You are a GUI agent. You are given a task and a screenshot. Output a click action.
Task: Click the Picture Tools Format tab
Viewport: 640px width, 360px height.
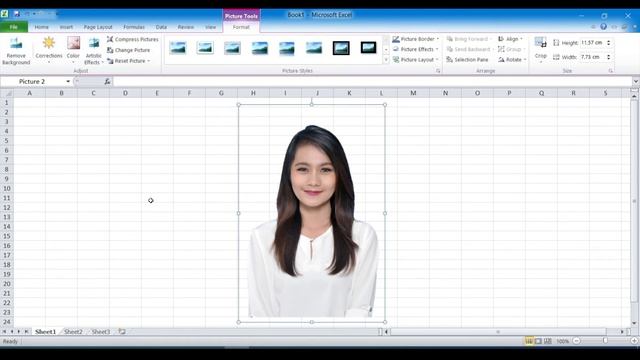241,27
